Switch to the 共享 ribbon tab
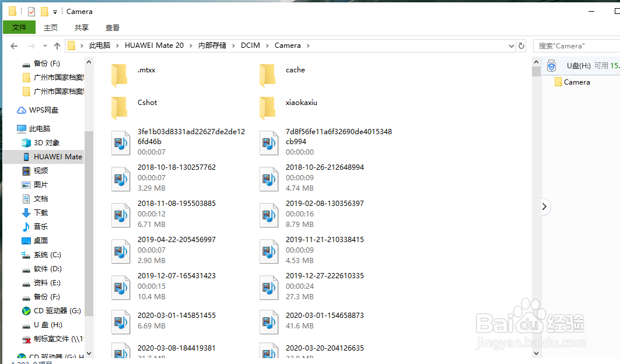 click(x=82, y=27)
